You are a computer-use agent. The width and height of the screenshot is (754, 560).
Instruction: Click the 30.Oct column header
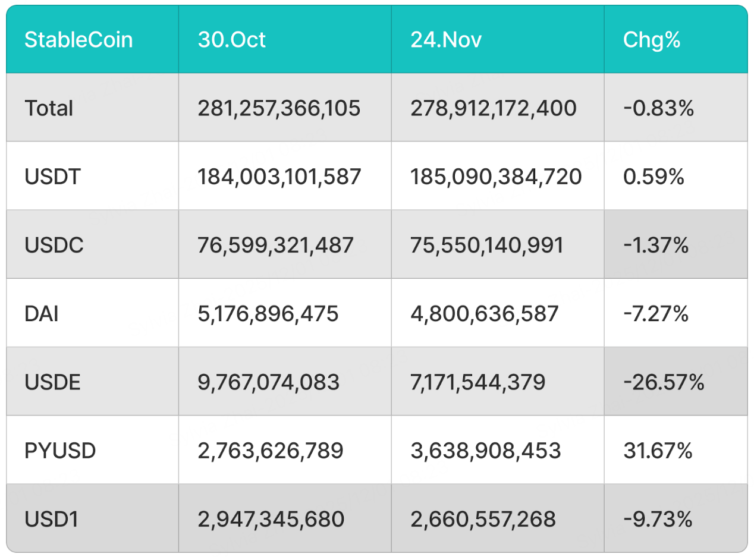coord(232,40)
